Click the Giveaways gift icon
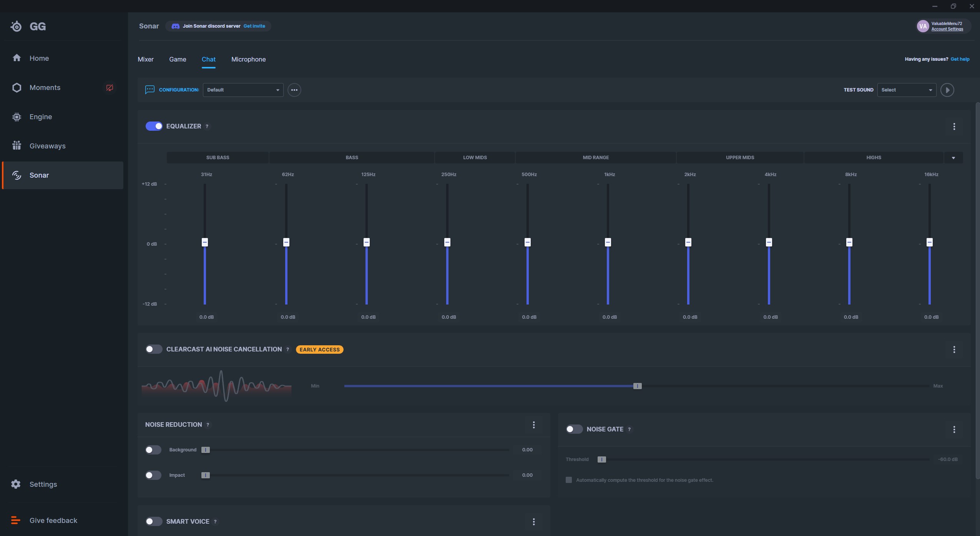Screen dimensions: 980x536 tap(17, 145)
